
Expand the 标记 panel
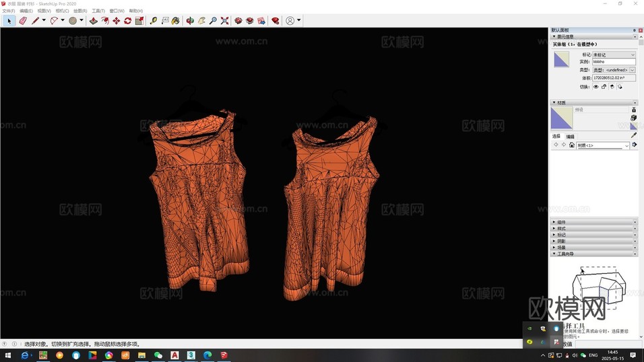tap(554, 235)
